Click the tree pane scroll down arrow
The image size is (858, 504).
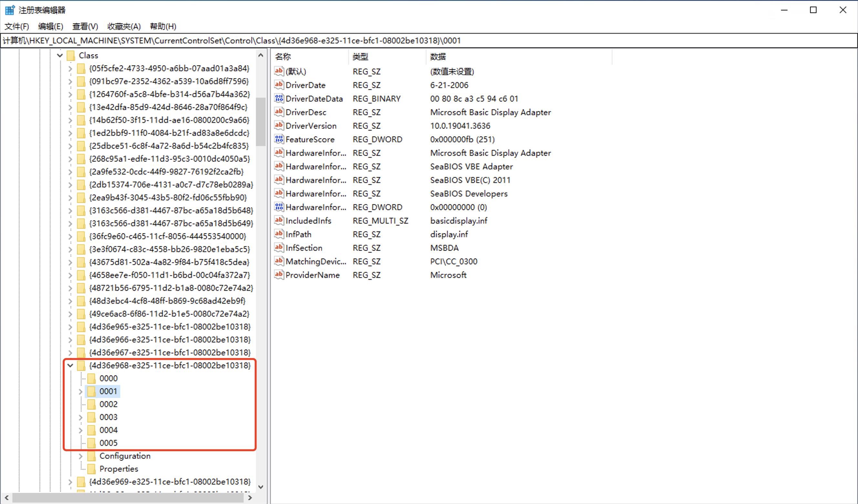(261, 487)
